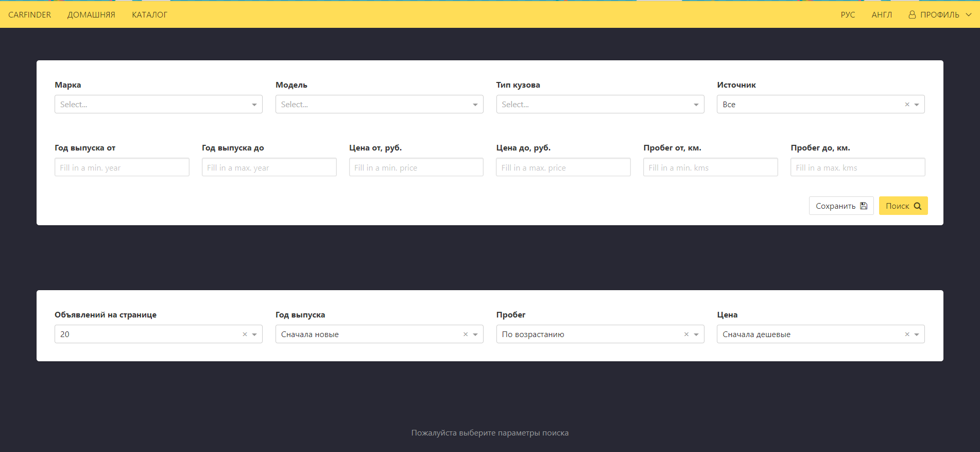The height and width of the screenshot is (452, 980).
Task: Clear the Объявлений на странице value
Action: click(245, 334)
